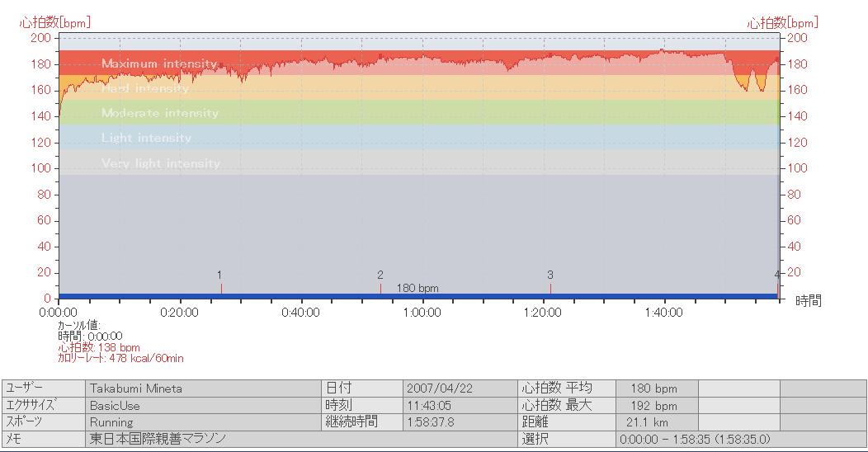Click lap marker 4 at the graph end
This screenshot has height=452, width=868.
tap(777, 281)
